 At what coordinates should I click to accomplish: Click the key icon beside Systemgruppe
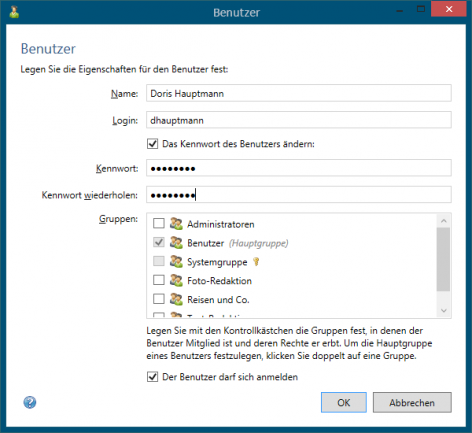pyautogui.click(x=256, y=262)
